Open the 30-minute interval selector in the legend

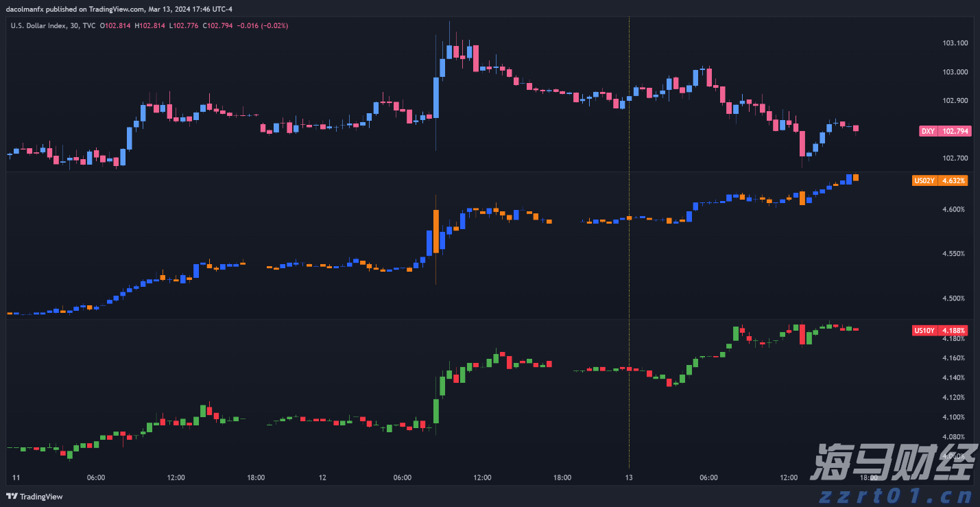[x=75, y=25]
